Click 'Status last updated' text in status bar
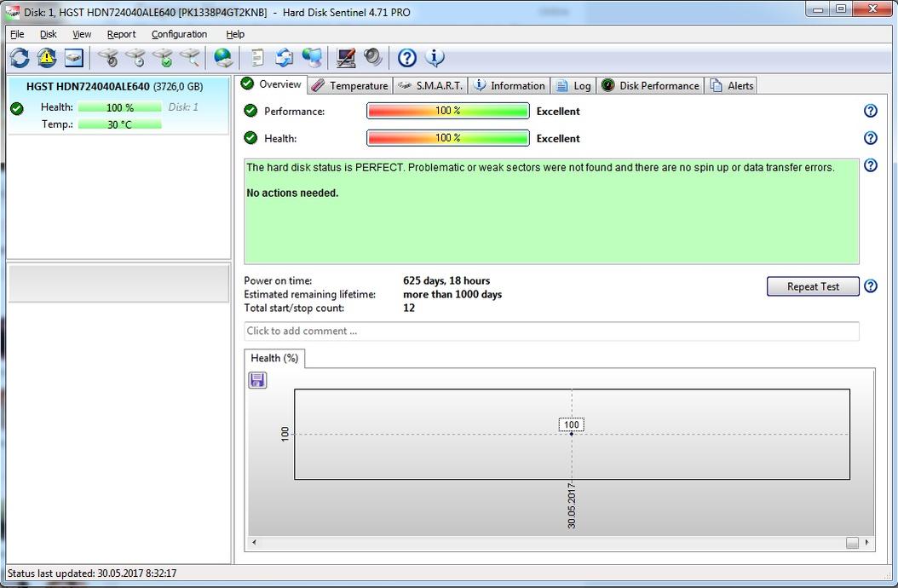The width and height of the screenshot is (898, 588). click(92, 574)
